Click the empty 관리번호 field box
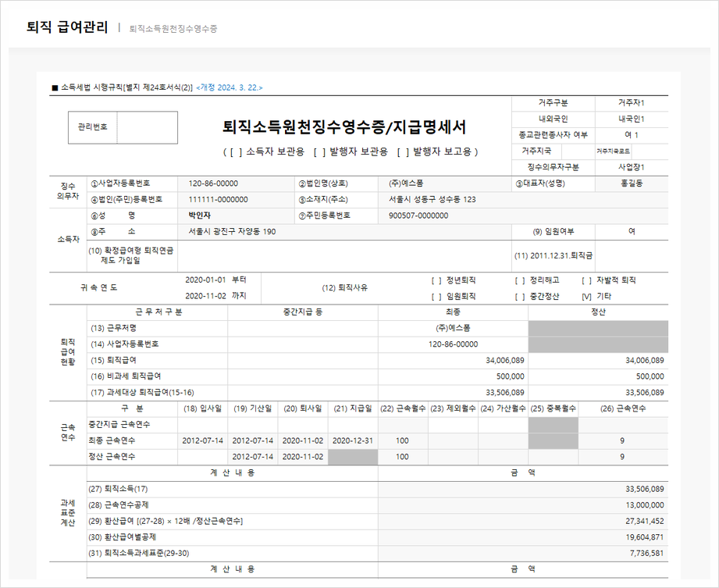The image size is (719, 588). [148, 127]
